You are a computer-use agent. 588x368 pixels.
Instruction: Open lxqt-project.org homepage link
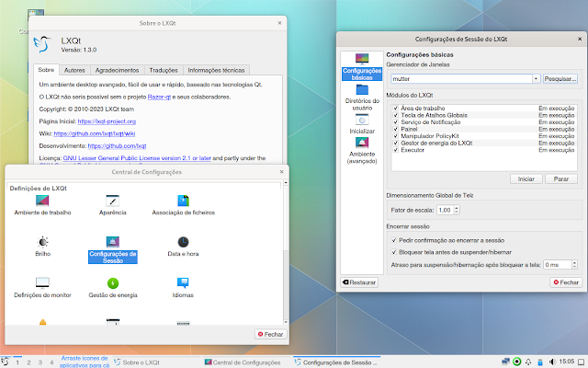point(107,121)
